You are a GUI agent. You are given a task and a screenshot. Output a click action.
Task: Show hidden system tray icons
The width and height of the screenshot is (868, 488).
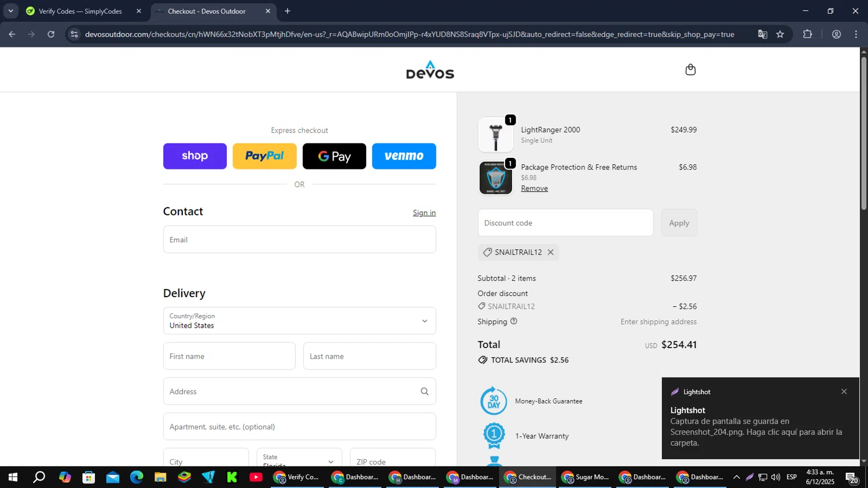(x=736, y=477)
